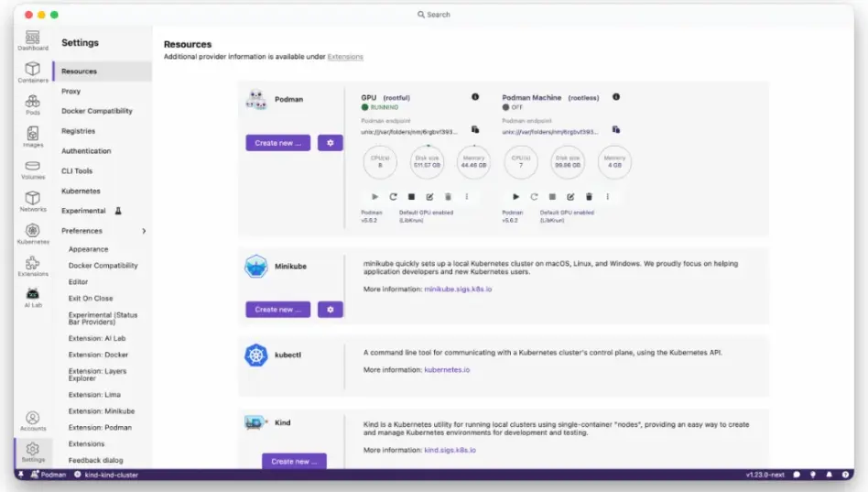Click the Search field in title bar
The image size is (868, 492).
tap(433, 15)
